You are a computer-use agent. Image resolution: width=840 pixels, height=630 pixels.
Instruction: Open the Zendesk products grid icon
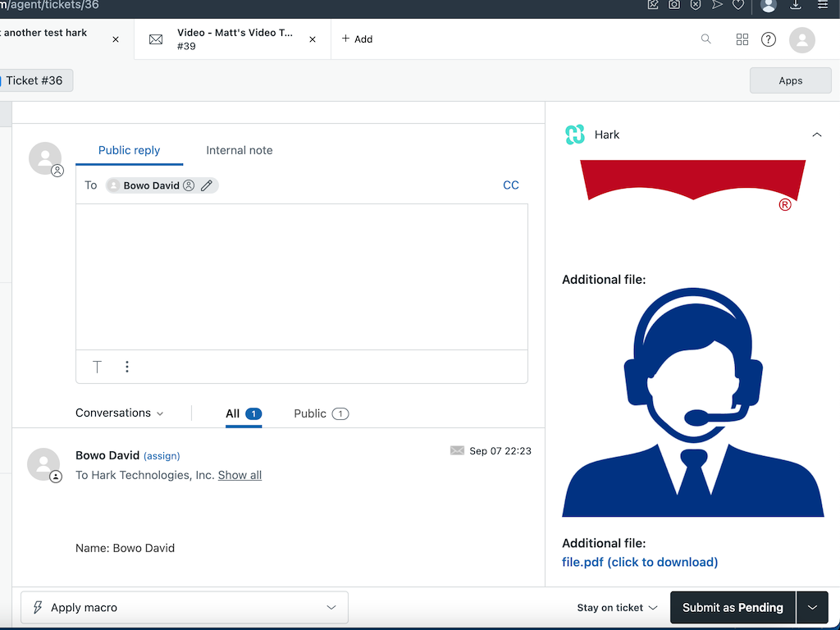(742, 39)
